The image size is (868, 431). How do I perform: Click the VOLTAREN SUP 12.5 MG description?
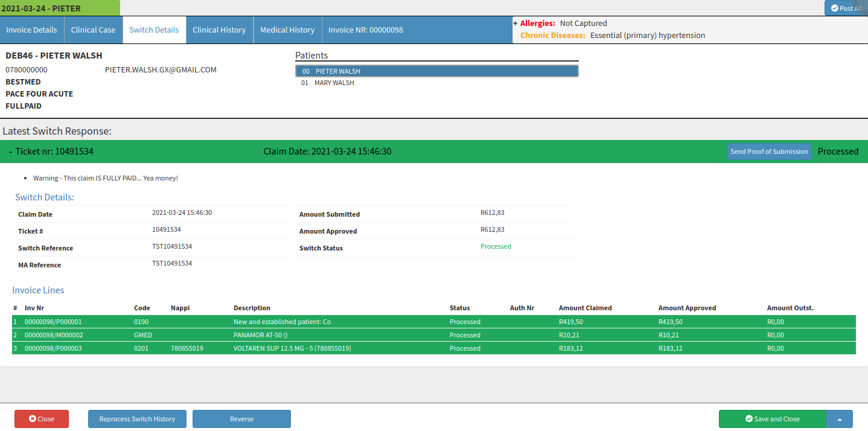coord(292,348)
